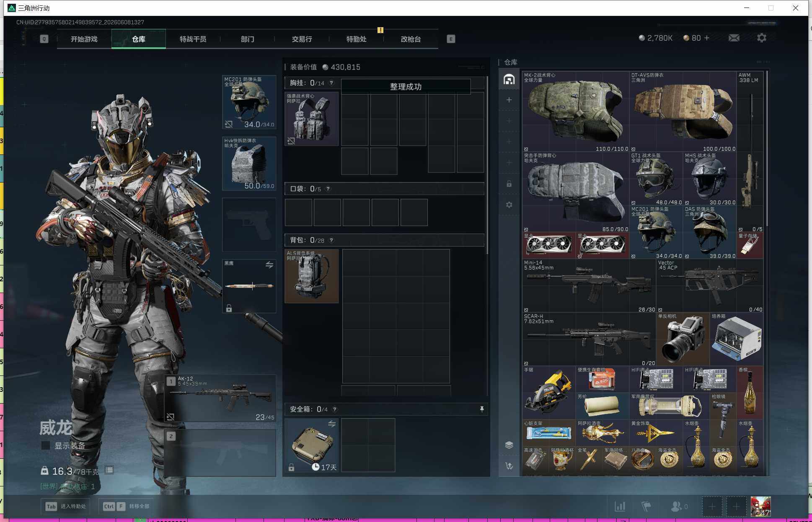Select the 黑鹰 knife in melee slot

pos(249,286)
